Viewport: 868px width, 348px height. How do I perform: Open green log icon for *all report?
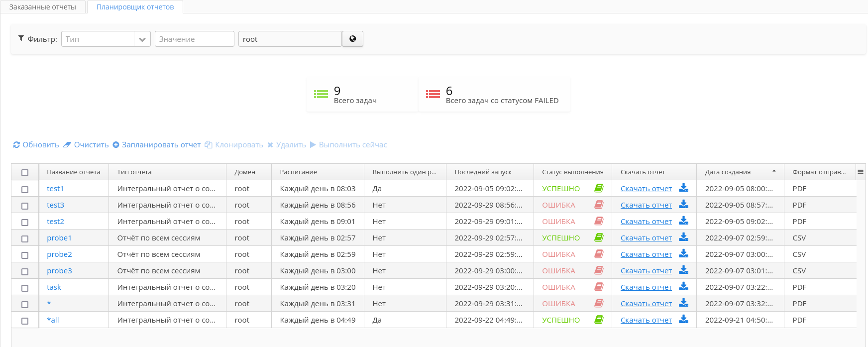pos(599,320)
